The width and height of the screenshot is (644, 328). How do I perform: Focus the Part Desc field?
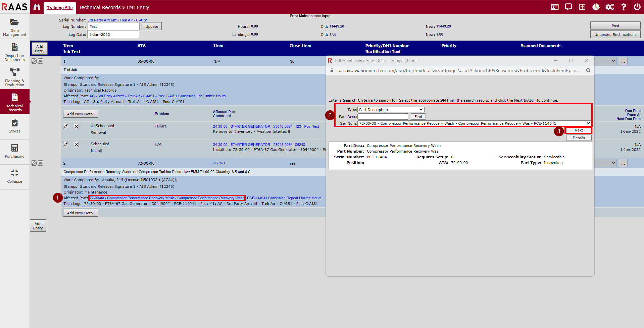point(383,117)
